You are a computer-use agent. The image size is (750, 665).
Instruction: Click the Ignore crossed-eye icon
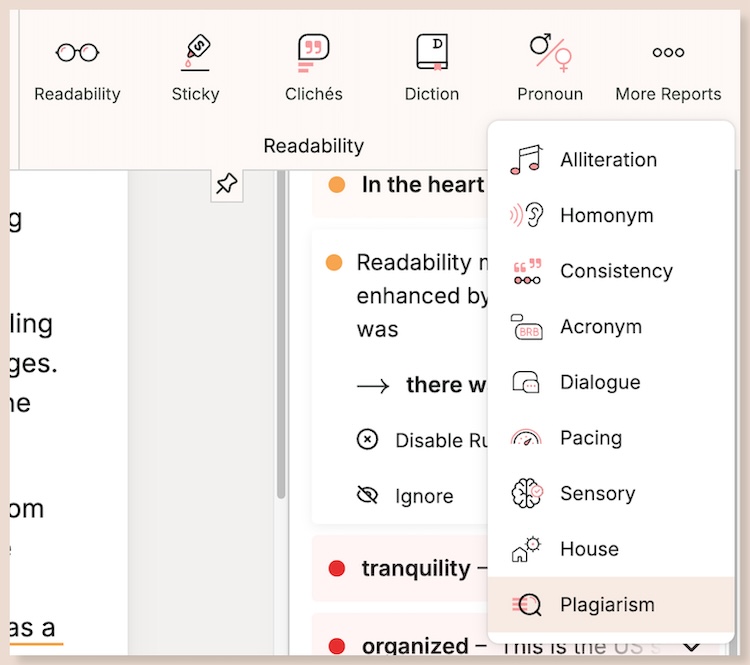click(367, 495)
